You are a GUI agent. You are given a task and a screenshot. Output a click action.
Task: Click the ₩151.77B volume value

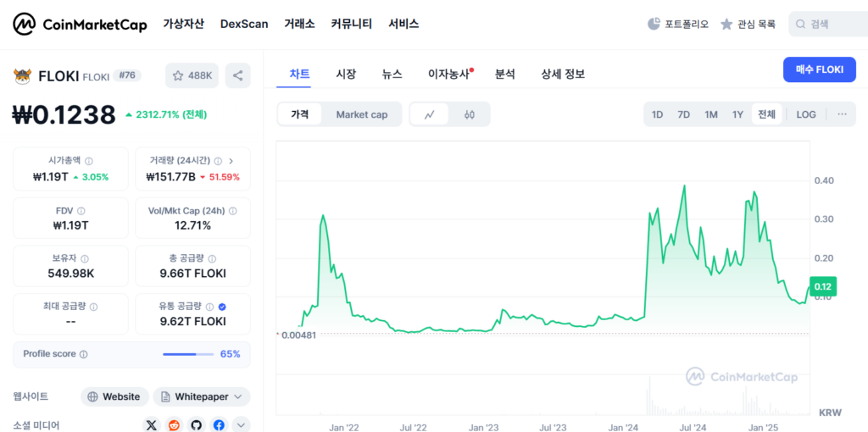171,177
